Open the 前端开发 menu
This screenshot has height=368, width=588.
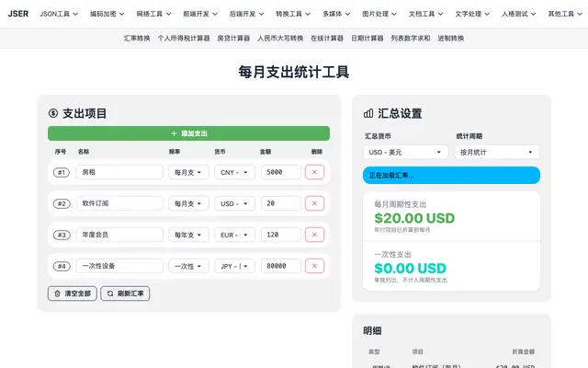pos(200,14)
